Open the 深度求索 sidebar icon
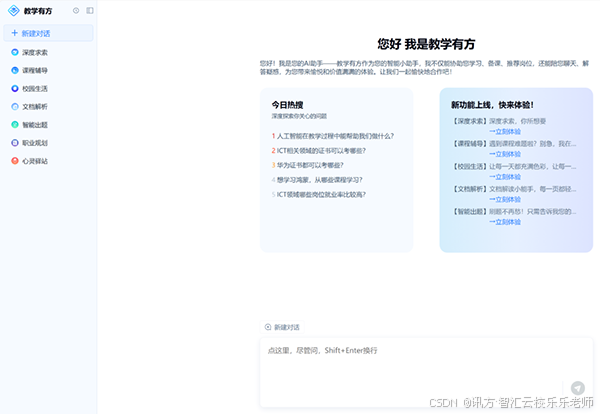The height and width of the screenshot is (414, 600). tap(15, 52)
